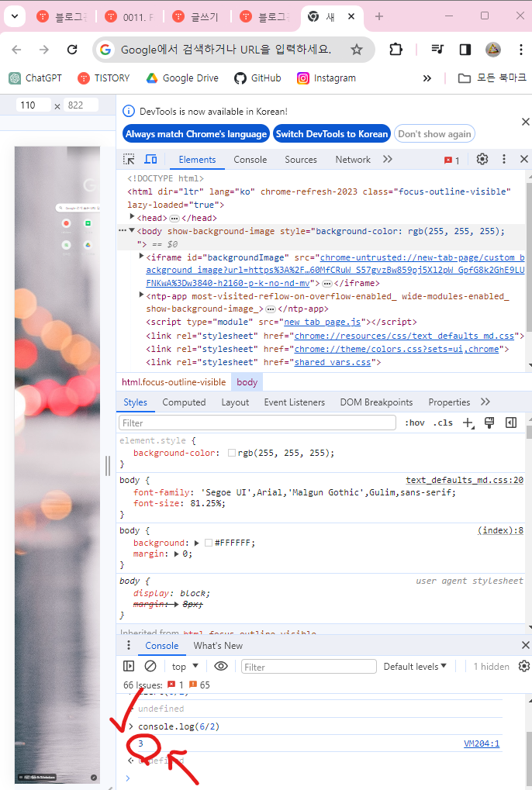Toggle the computed styles sidebar icon
The image size is (532, 790).
(x=511, y=423)
